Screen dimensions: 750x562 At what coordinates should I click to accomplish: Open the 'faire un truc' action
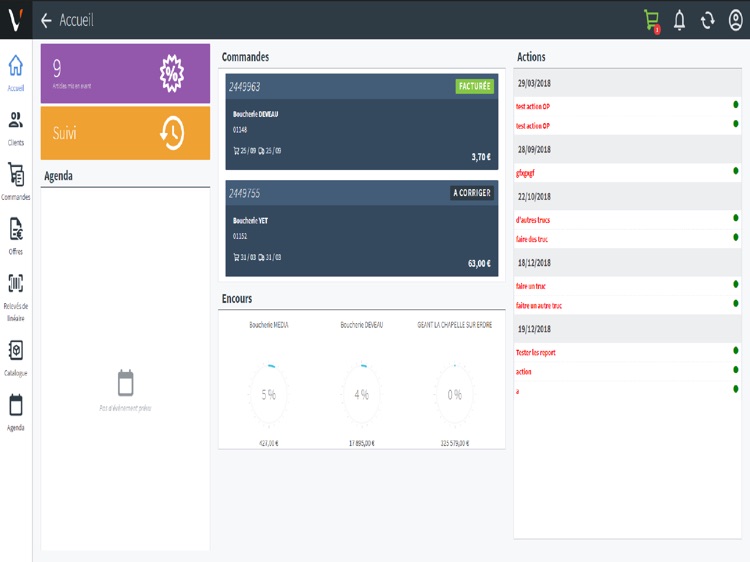point(627,286)
